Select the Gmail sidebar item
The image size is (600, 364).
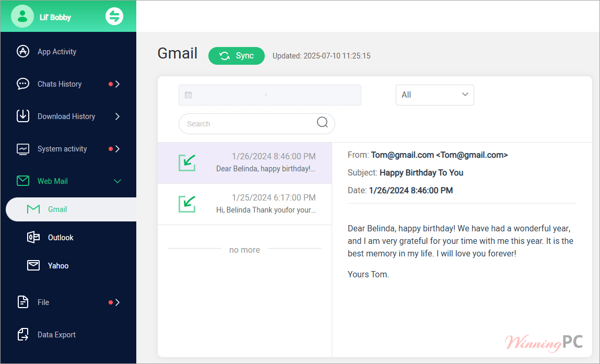point(71,209)
